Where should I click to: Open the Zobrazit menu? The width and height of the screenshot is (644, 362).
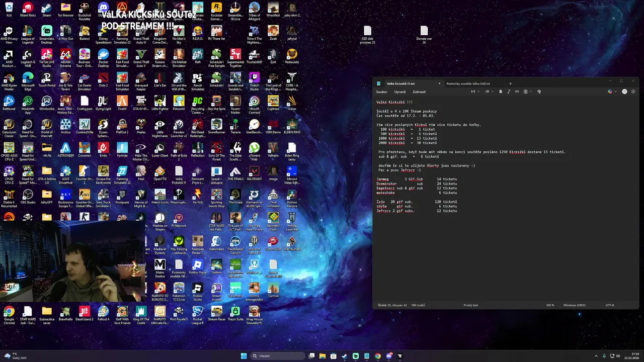click(x=419, y=92)
